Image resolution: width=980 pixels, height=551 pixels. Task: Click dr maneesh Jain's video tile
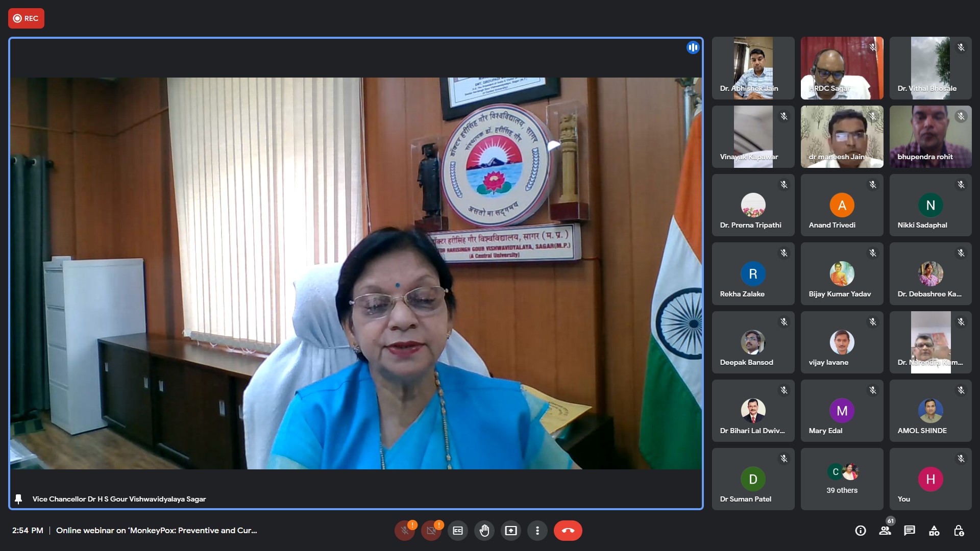[842, 136]
